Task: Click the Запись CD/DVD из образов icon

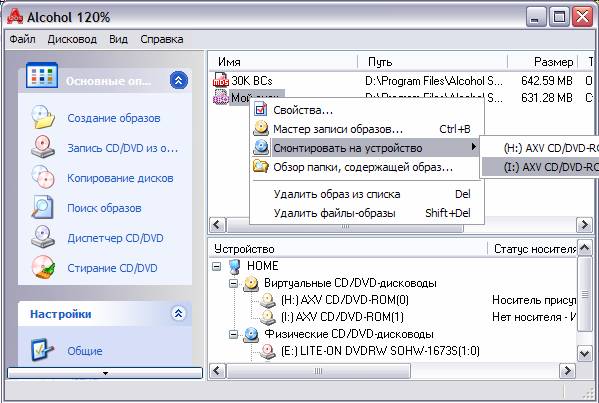Action: click(x=43, y=147)
